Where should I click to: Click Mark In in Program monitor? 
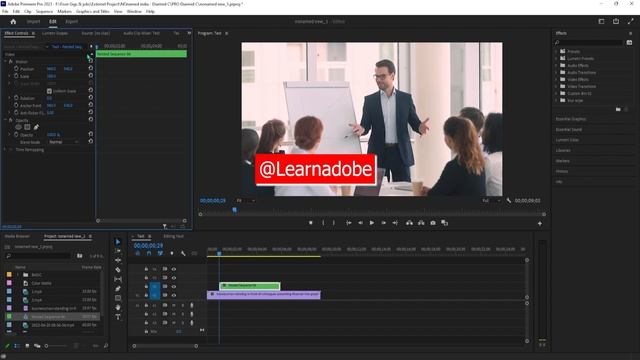[x=323, y=223]
